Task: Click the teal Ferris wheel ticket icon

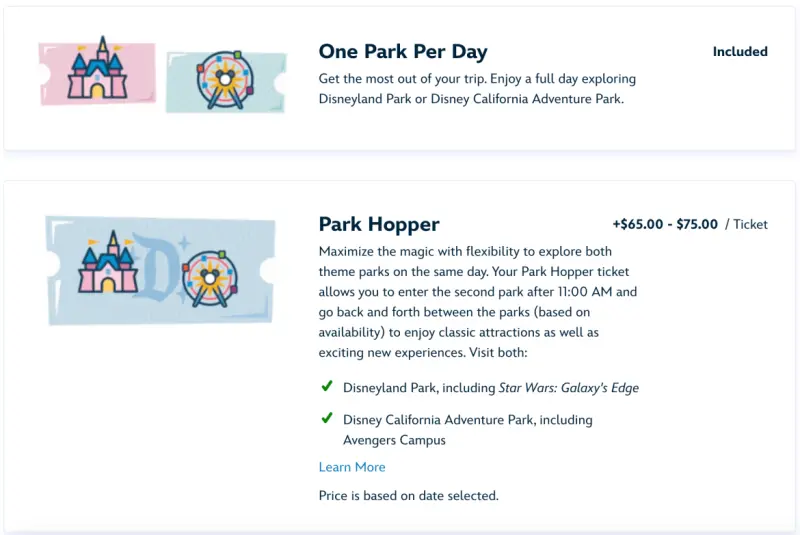Action: tap(226, 81)
